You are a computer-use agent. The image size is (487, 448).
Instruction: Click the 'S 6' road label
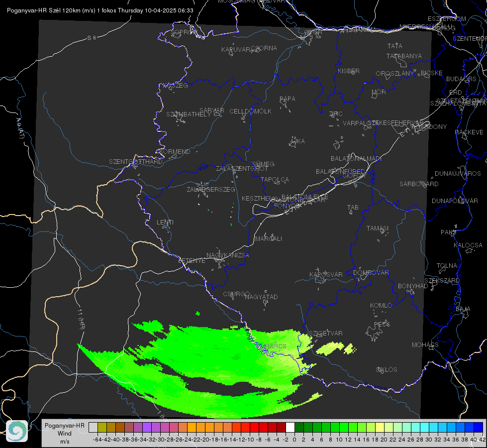pos(92,38)
